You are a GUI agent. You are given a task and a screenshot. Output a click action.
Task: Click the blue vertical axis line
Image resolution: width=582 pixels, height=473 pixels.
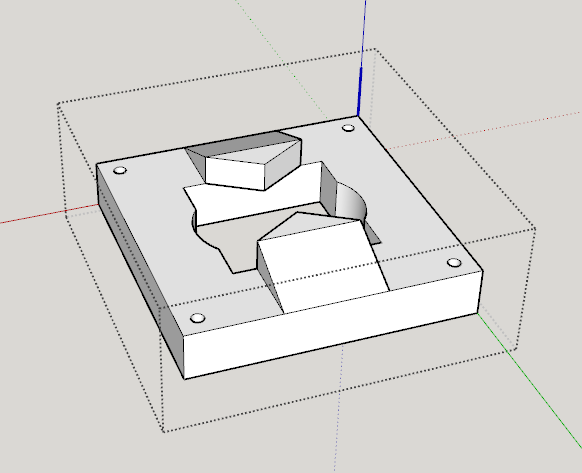click(x=361, y=59)
